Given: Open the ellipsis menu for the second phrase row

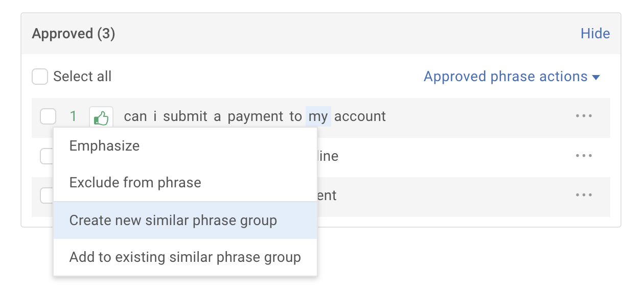Looking at the screenshot, I should coord(584,156).
